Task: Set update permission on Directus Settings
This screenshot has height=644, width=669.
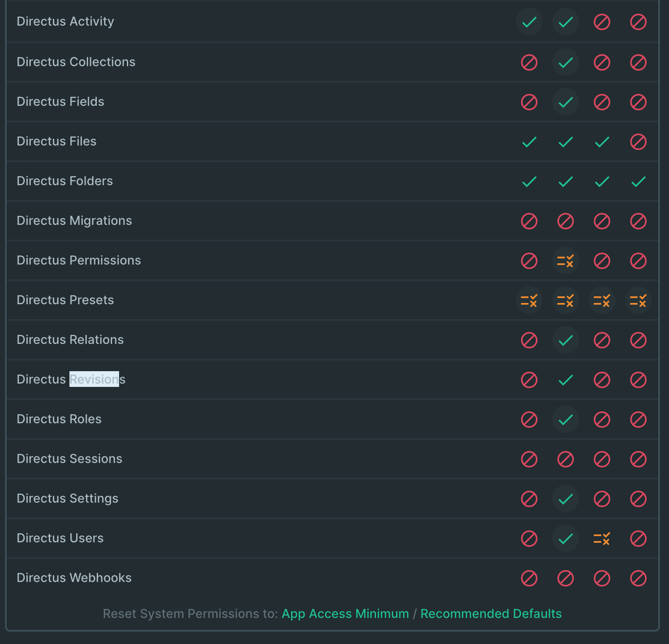Action: (x=602, y=499)
